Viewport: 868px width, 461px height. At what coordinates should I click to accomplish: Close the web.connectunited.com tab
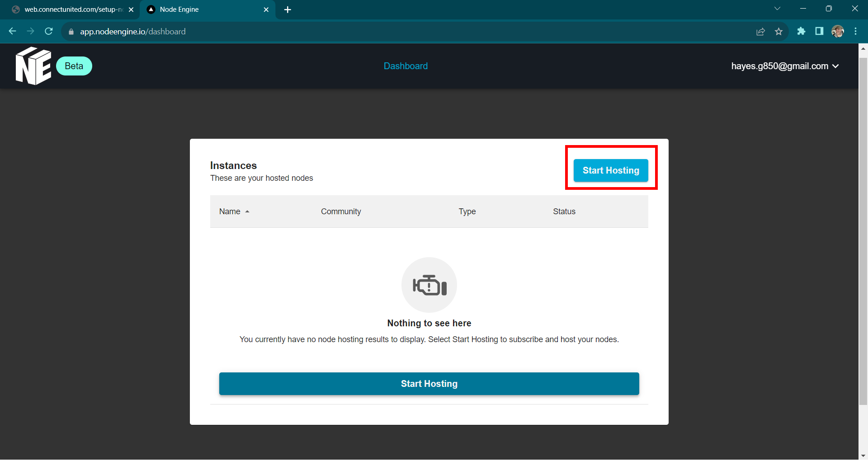tap(131, 9)
